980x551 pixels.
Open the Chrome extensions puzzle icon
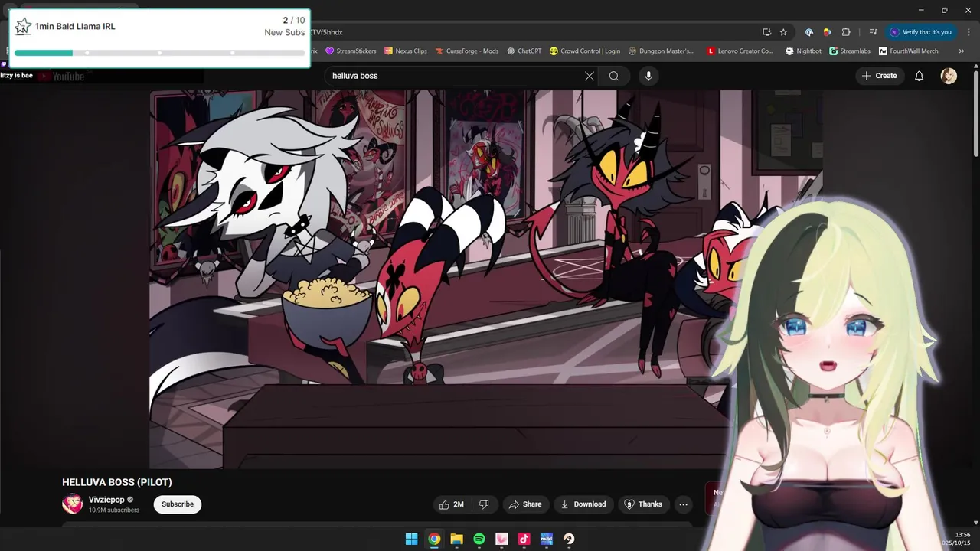pos(846,32)
